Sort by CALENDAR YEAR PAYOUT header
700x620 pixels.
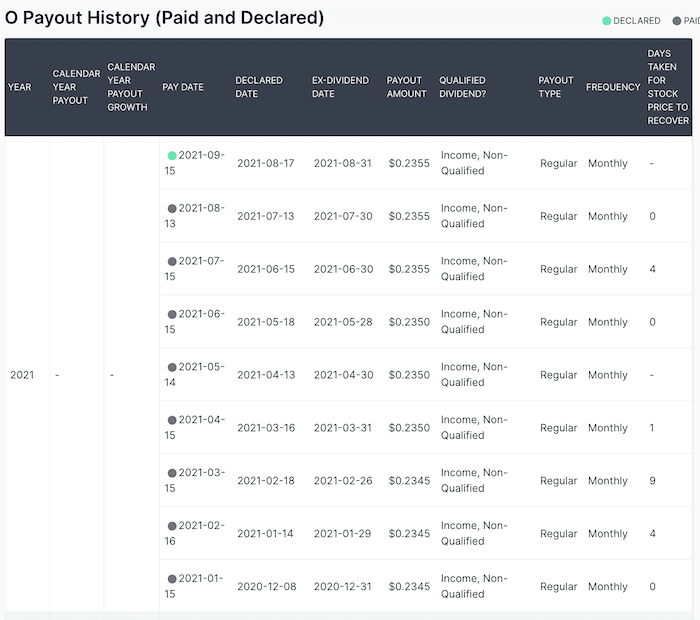76,87
